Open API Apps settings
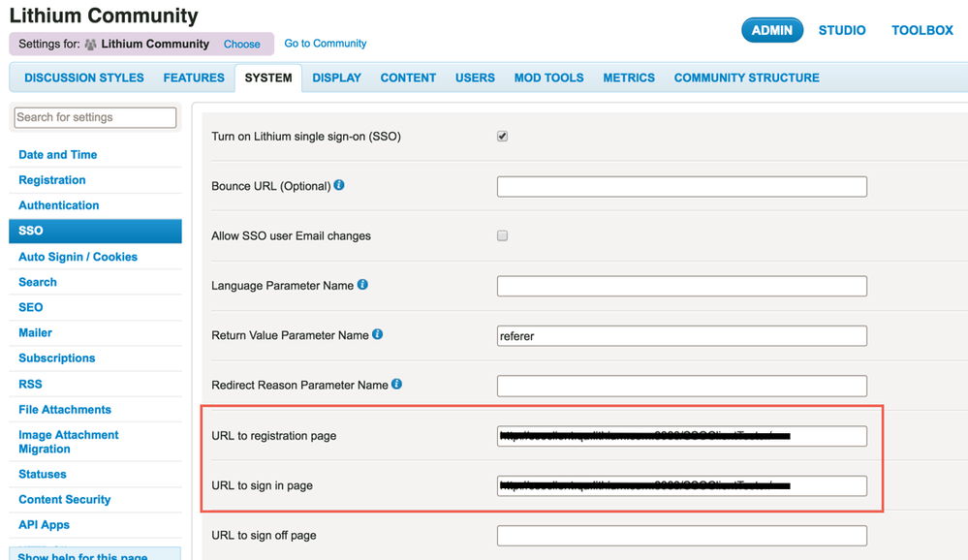Viewport: 968px width, 560px height. [44, 525]
